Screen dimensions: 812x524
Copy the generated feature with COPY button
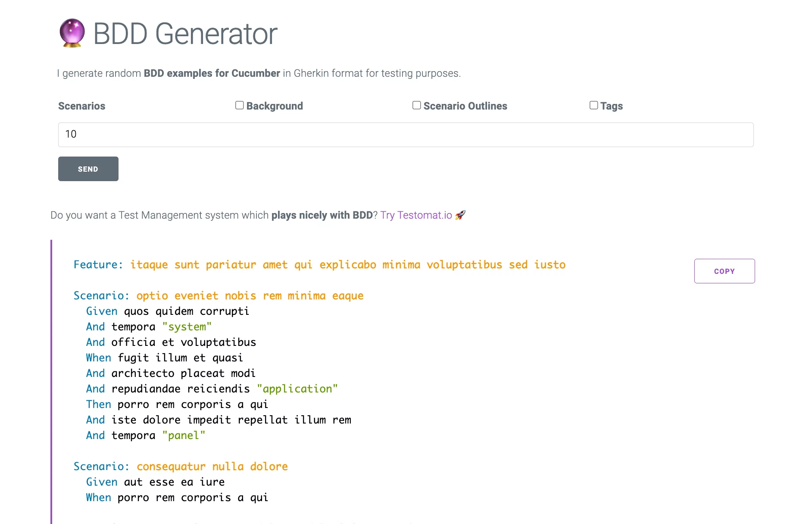pos(724,271)
